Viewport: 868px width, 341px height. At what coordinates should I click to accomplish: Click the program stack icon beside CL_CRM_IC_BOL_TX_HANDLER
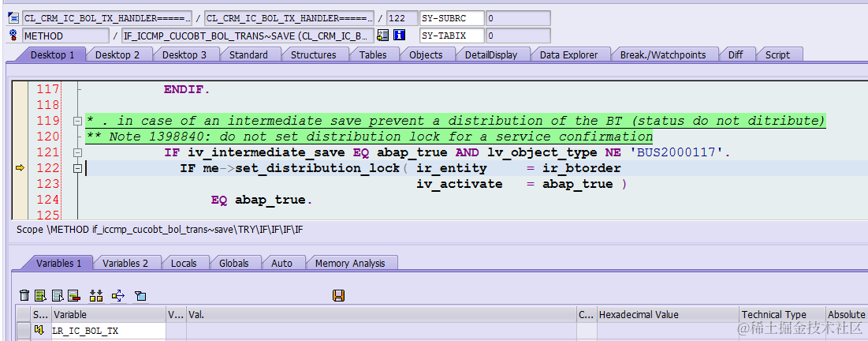(14, 18)
